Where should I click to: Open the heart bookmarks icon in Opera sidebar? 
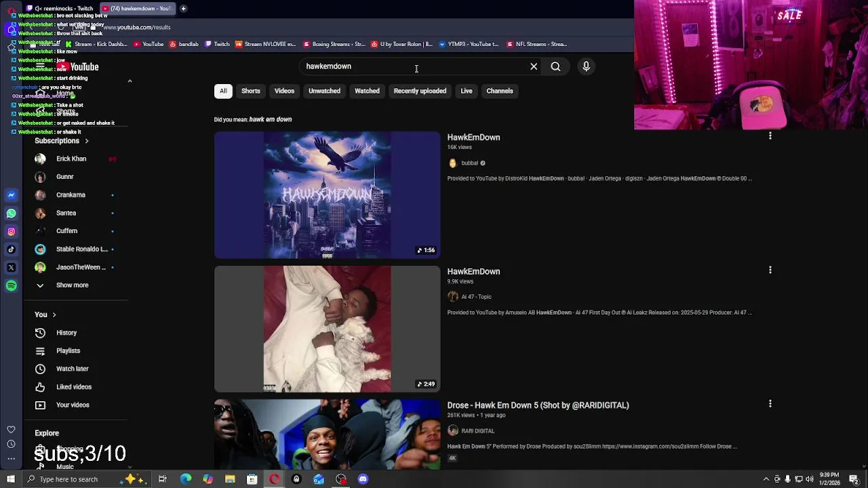pos(11,429)
